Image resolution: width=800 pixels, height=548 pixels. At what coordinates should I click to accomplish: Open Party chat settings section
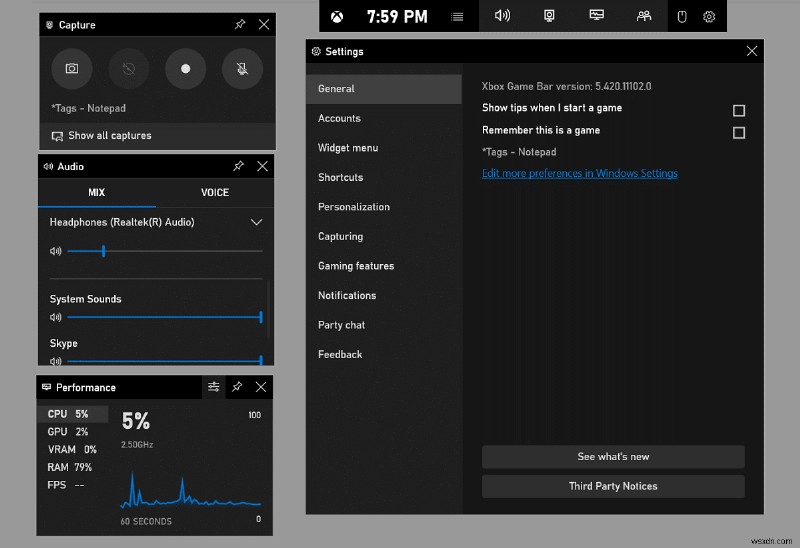pos(384,326)
